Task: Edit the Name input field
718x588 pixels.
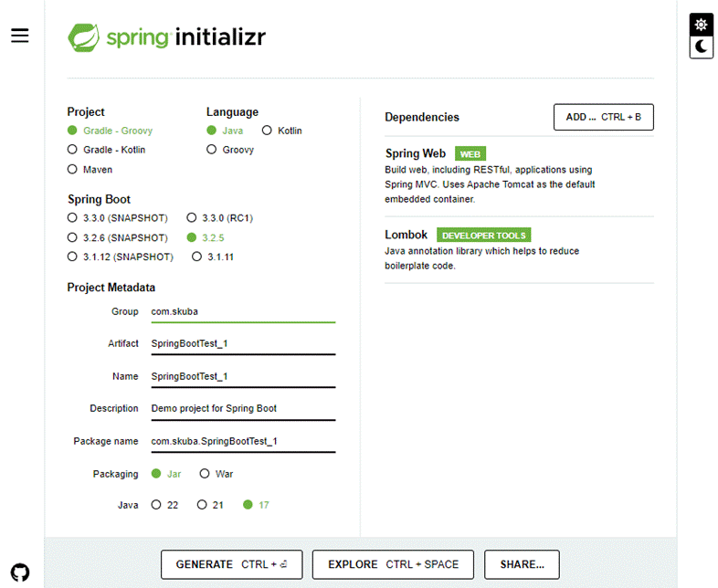Action: point(243,377)
